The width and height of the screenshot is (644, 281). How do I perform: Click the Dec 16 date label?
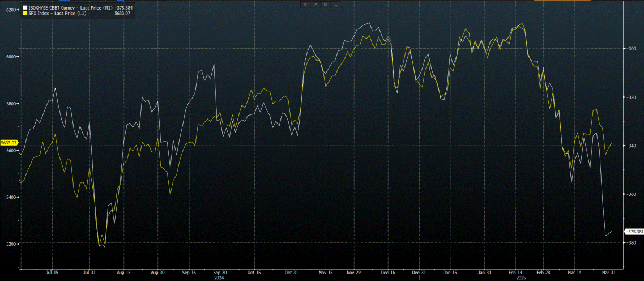click(x=388, y=272)
